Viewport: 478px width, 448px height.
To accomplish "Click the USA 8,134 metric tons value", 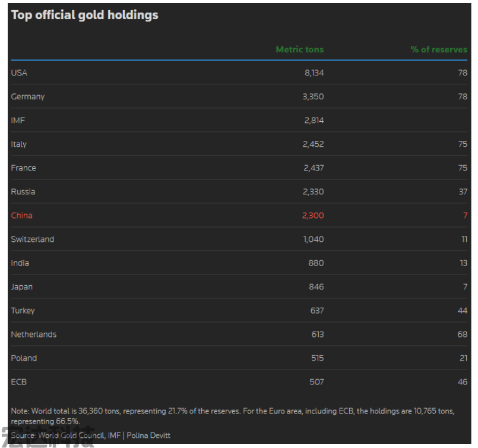I will 314,72.
